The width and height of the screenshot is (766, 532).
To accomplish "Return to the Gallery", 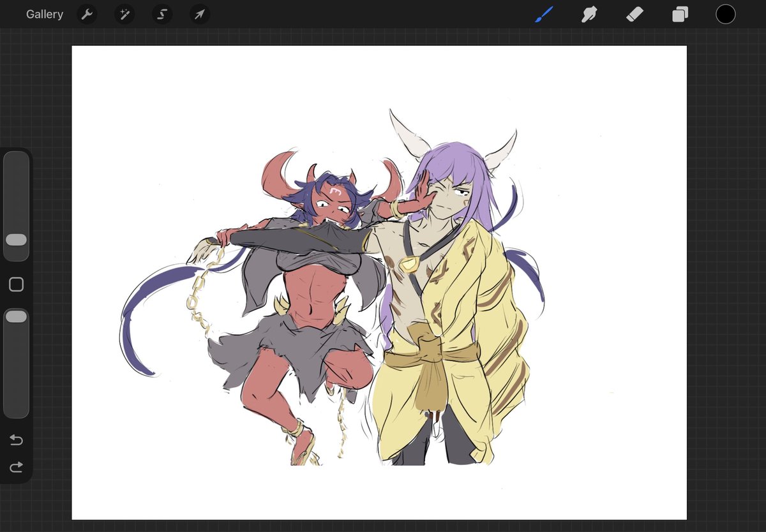I will (x=45, y=14).
